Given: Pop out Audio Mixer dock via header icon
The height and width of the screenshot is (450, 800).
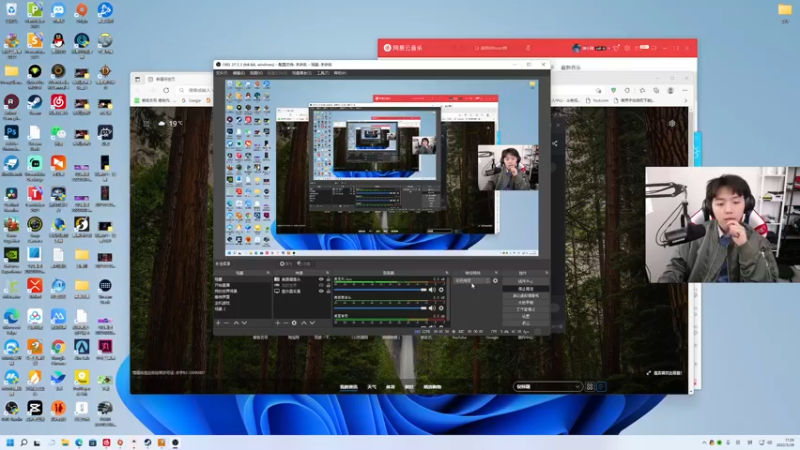Looking at the screenshot, I should coord(446,273).
